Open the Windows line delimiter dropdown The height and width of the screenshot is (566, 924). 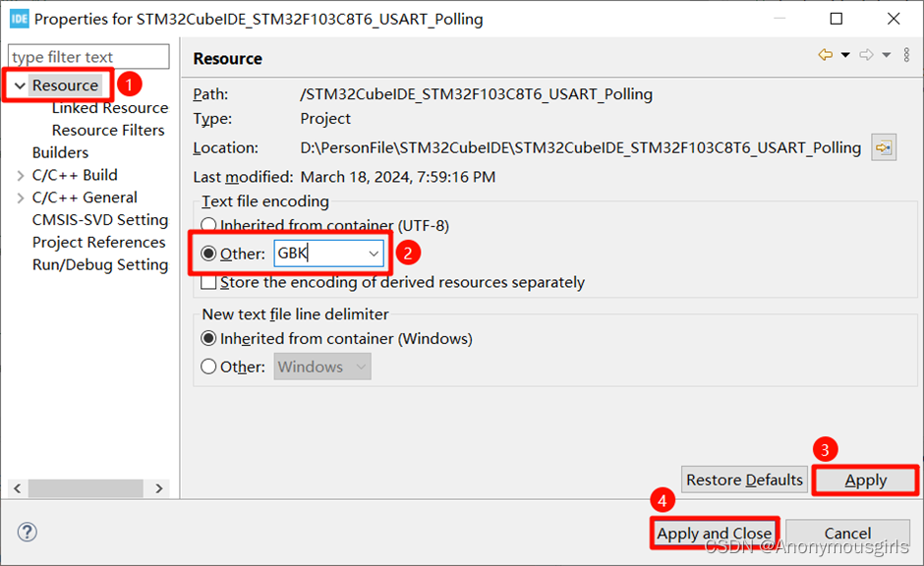click(361, 367)
